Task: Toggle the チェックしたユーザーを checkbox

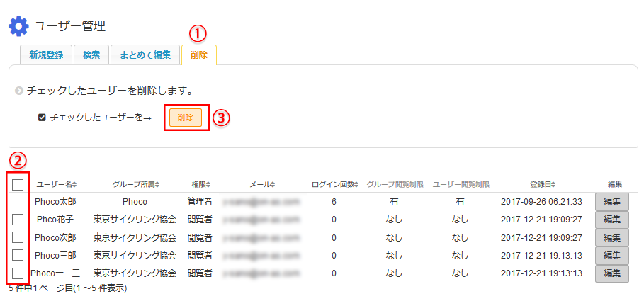Action: coord(43,118)
